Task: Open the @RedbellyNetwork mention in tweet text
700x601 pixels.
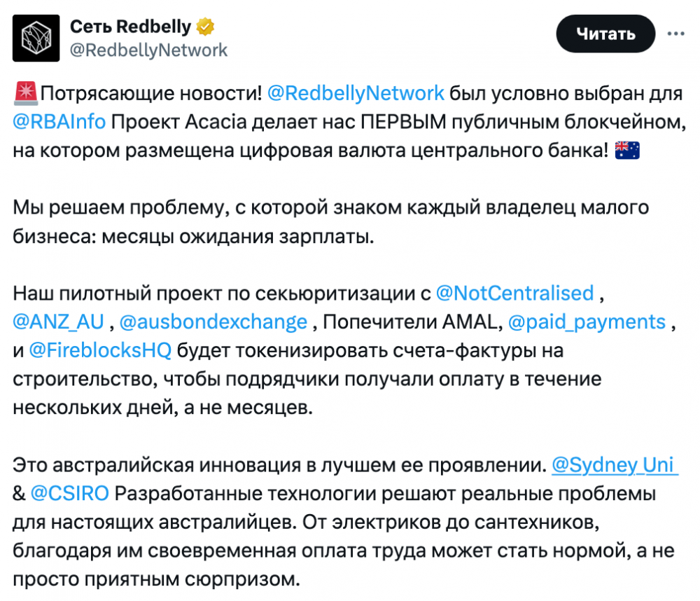Action: (x=356, y=93)
